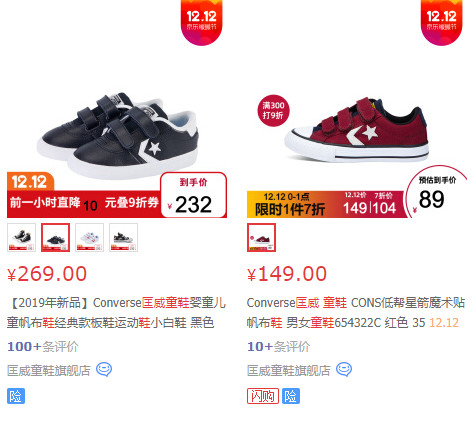This screenshot has width=476, height=435.
Task: Click 12.12 badge above the navy shoe
Action: tap(202, 22)
